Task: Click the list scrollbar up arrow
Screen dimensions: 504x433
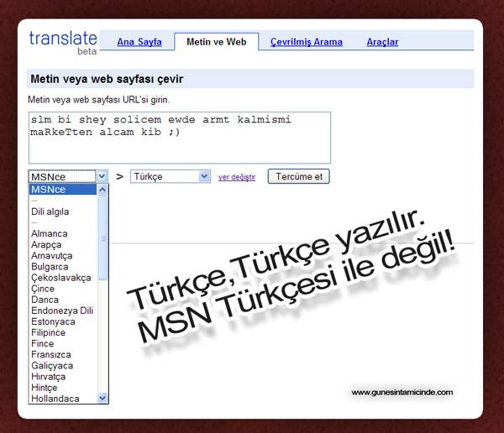Action: [103, 190]
